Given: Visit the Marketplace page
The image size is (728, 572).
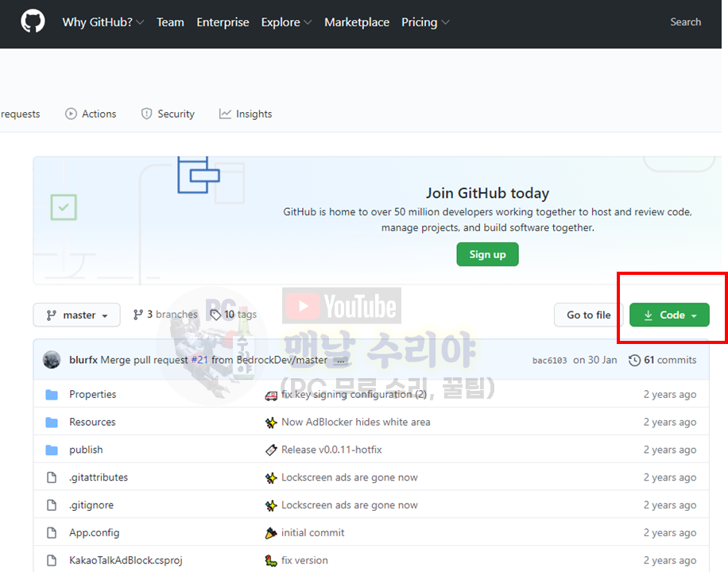Looking at the screenshot, I should [357, 22].
